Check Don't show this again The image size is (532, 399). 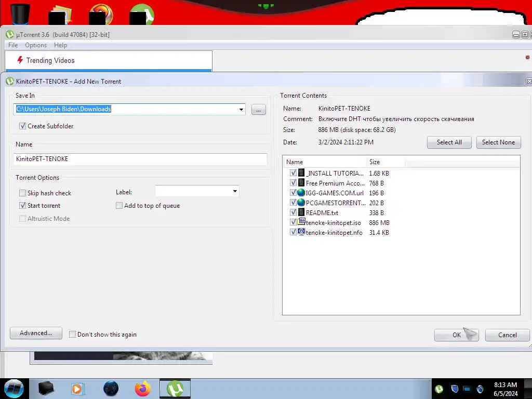pyautogui.click(x=72, y=334)
